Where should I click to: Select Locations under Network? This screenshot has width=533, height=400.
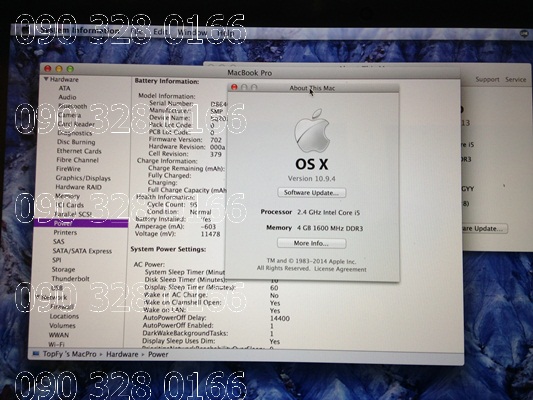click(x=64, y=316)
